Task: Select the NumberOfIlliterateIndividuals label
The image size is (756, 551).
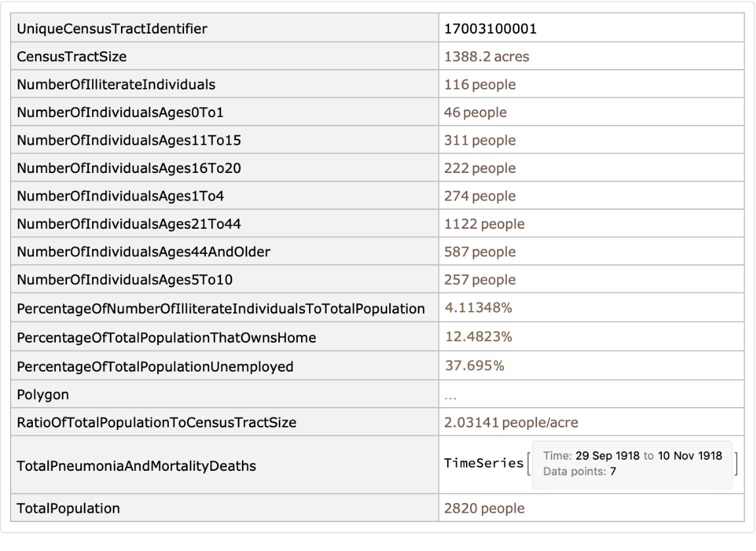Action: 116,85
